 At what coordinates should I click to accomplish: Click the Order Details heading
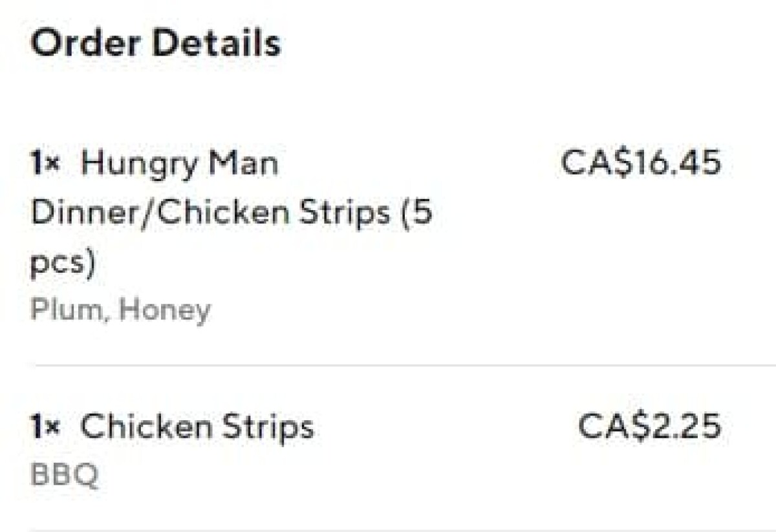(x=156, y=43)
